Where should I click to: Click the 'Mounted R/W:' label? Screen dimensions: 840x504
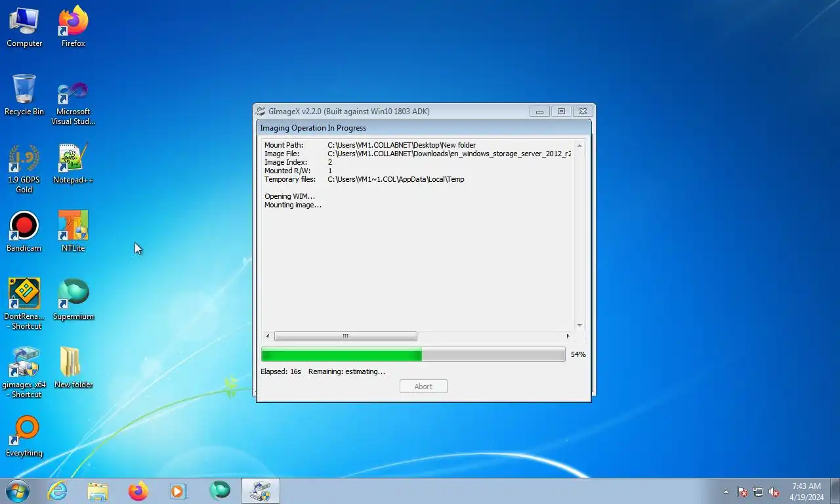pyautogui.click(x=286, y=171)
